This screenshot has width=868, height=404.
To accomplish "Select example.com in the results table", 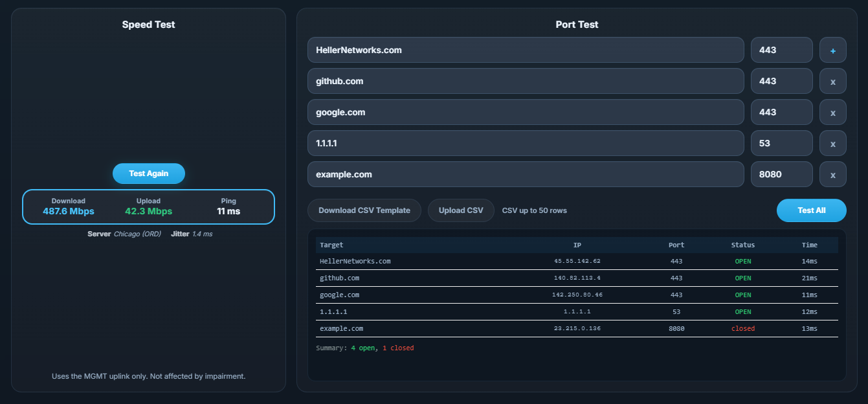I will (342, 328).
